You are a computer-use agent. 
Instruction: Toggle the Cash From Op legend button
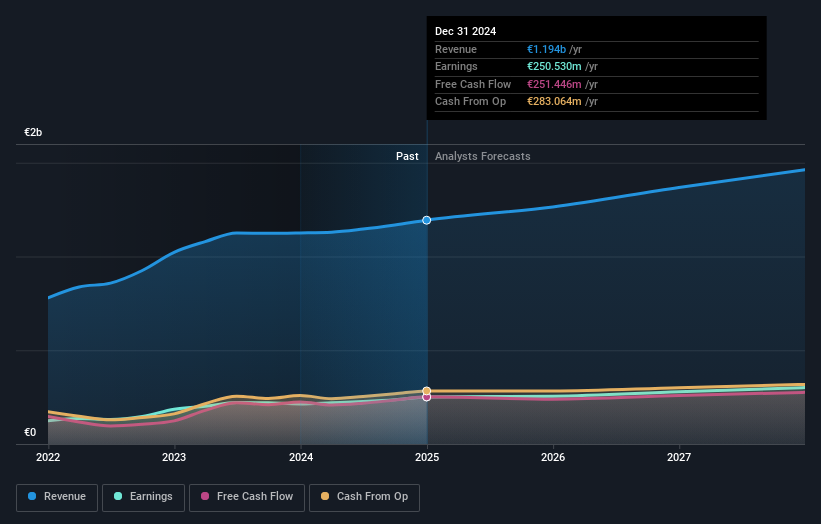coord(364,497)
